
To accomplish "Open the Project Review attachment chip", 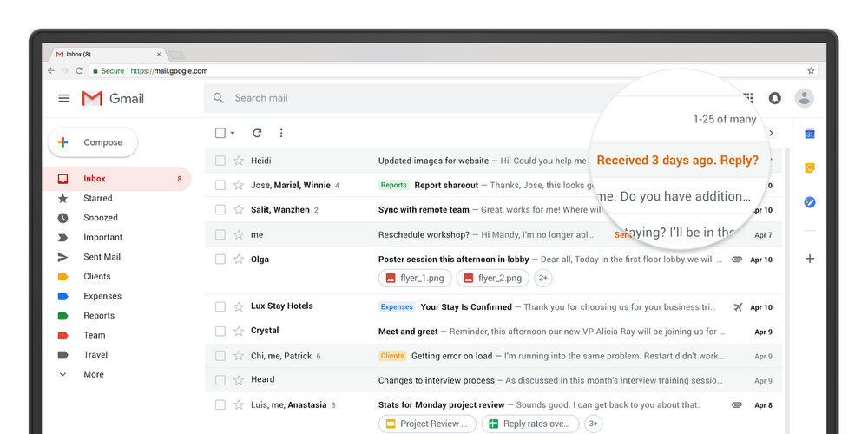I will click(427, 424).
